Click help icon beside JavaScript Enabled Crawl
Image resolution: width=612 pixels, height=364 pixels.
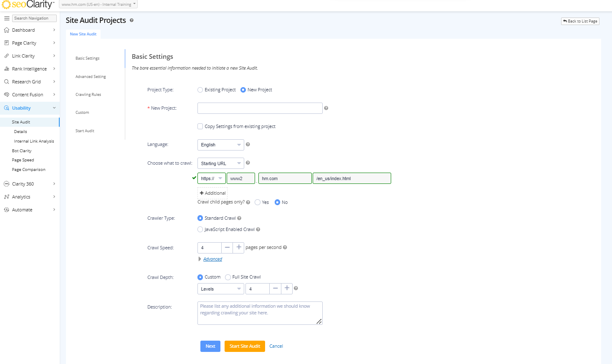click(258, 229)
